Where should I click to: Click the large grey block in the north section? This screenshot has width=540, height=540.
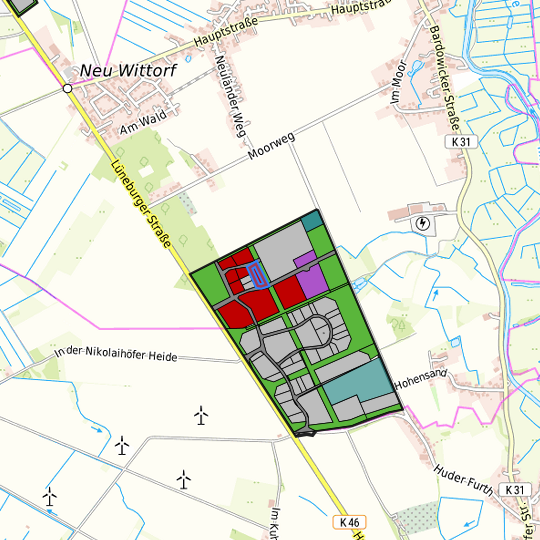pos(283,250)
